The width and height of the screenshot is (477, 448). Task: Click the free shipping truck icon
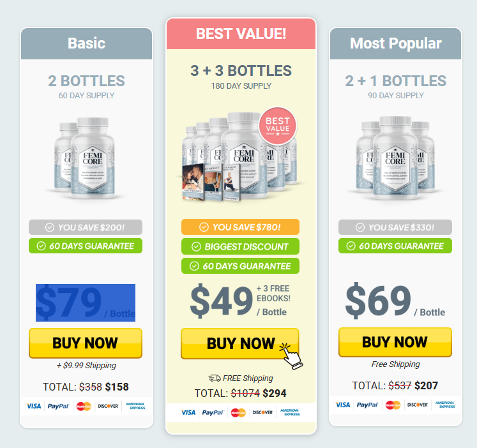click(215, 378)
